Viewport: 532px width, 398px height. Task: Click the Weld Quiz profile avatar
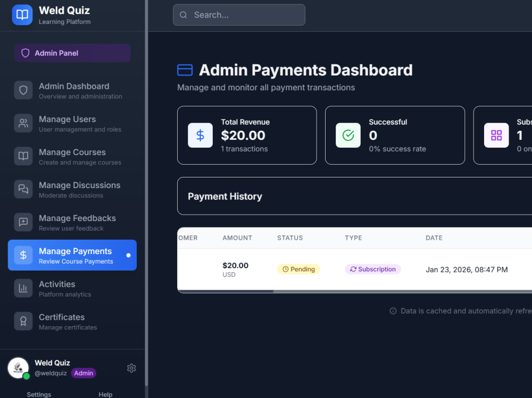click(18, 368)
